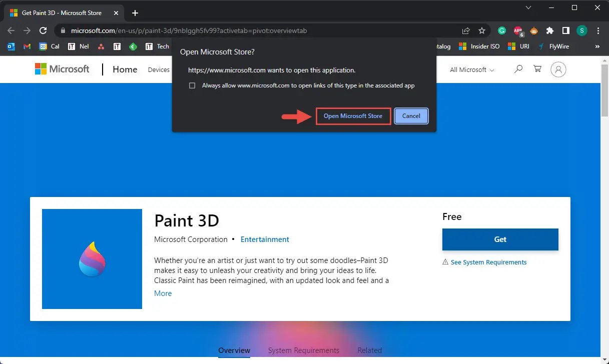Click the Grammarly extension icon
Viewport: 609px width, 364px height.
[x=502, y=30]
